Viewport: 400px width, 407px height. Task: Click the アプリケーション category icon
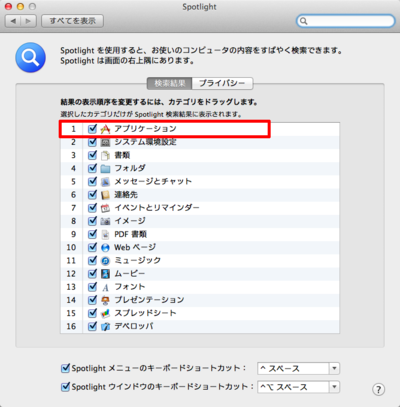[105, 129]
